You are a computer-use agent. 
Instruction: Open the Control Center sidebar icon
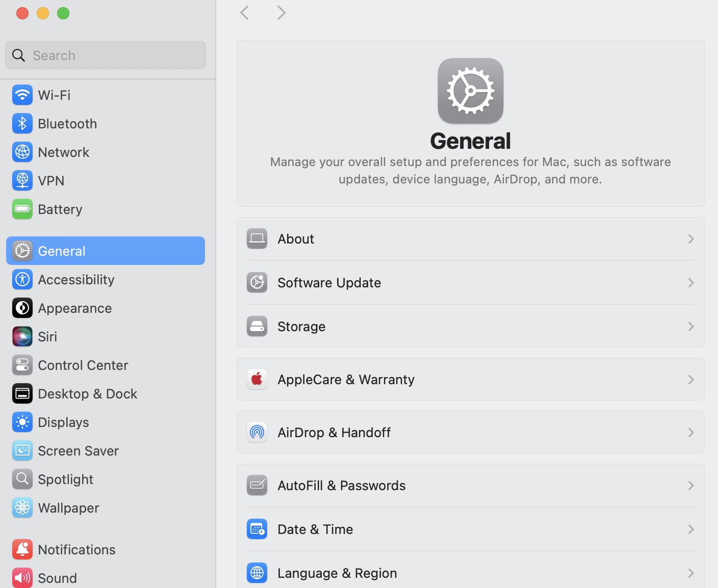[22, 365]
